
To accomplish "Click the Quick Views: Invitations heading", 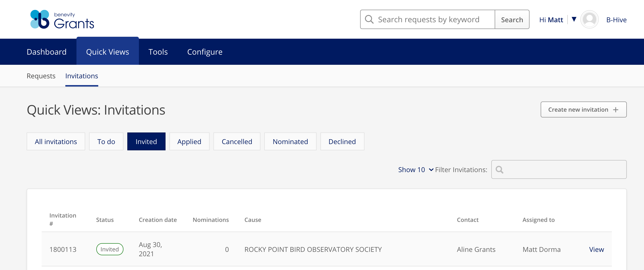I will coord(96,110).
